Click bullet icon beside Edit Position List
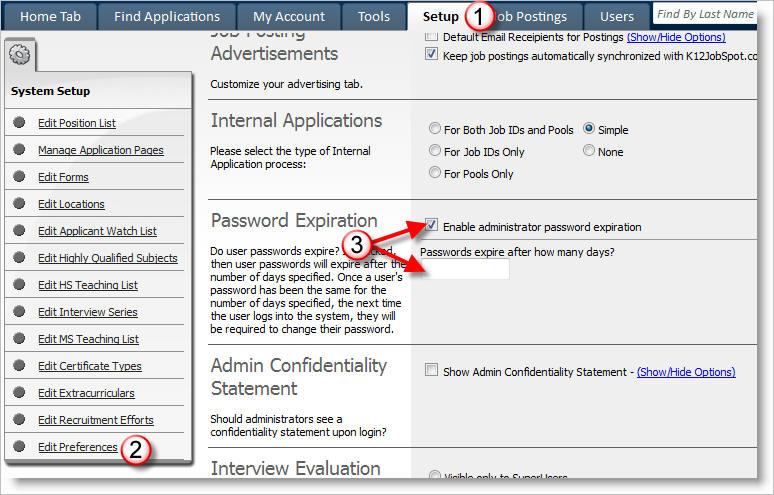 click(x=19, y=122)
